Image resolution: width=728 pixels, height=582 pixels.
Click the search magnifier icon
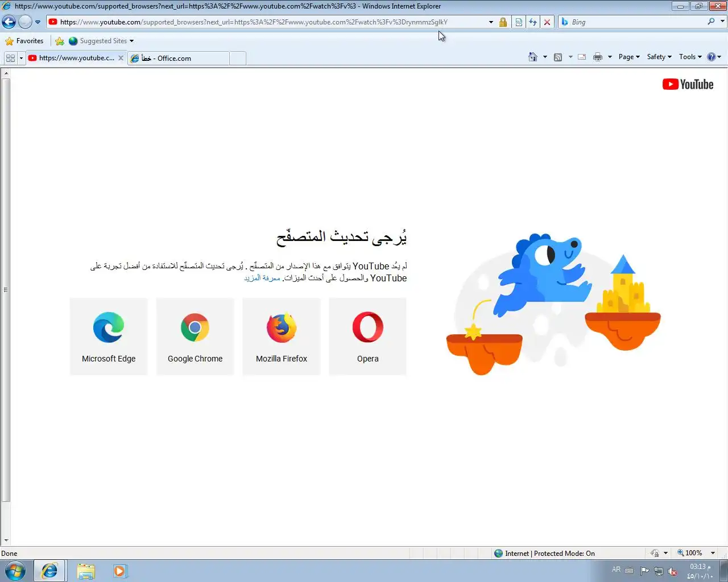coord(711,22)
